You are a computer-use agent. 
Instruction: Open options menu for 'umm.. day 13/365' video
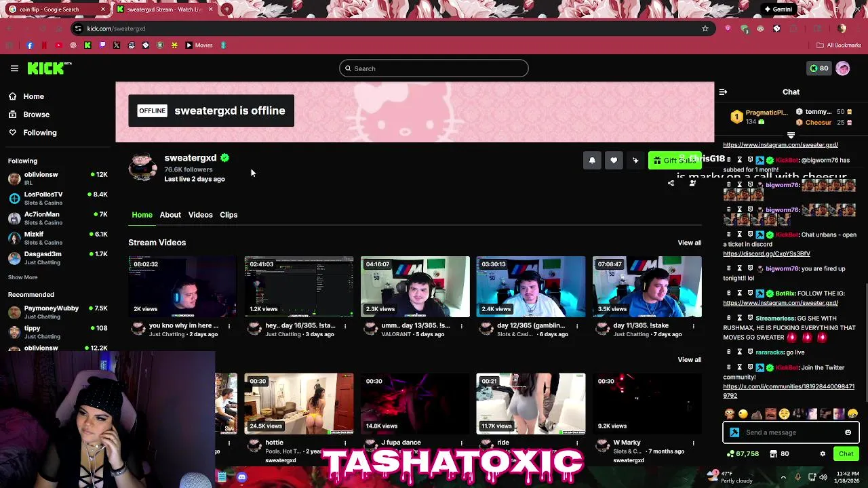[461, 326]
